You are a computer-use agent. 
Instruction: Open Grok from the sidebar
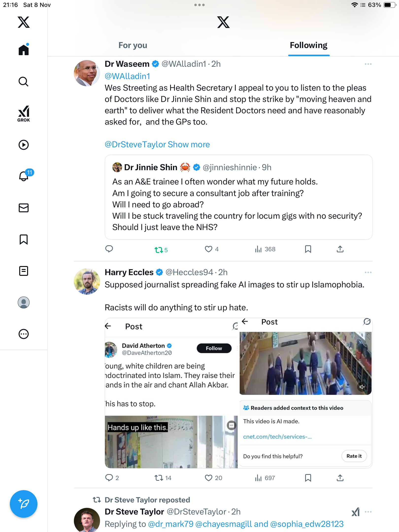point(24,114)
